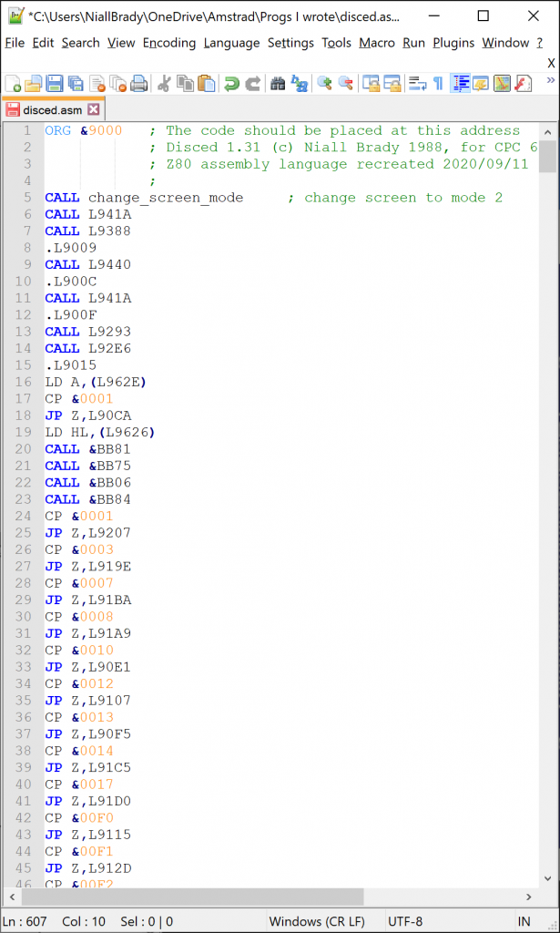Viewport: 560px width, 933px height.
Task: Toggle the indent guide icon
Action: [x=460, y=84]
